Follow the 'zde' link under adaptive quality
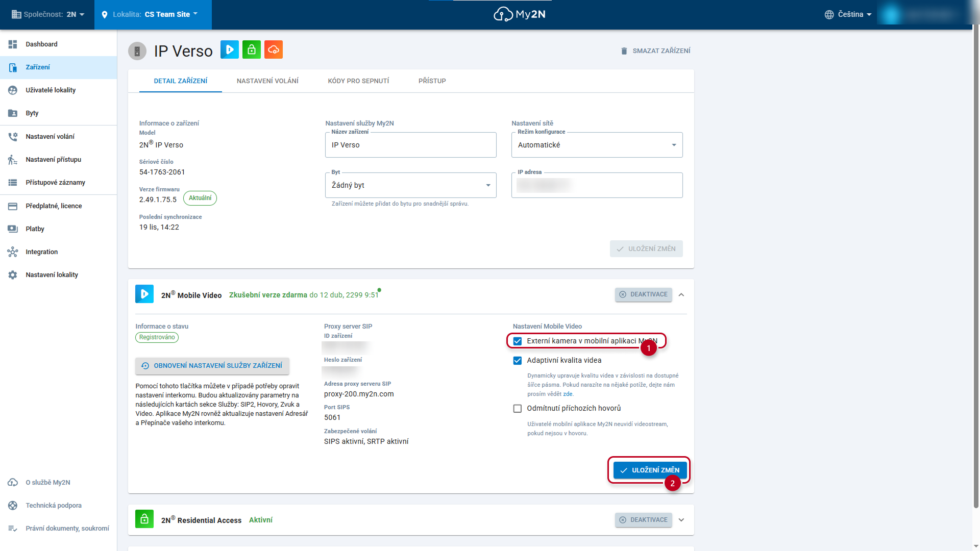Image resolution: width=980 pixels, height=551 pixels. point(568,394)
